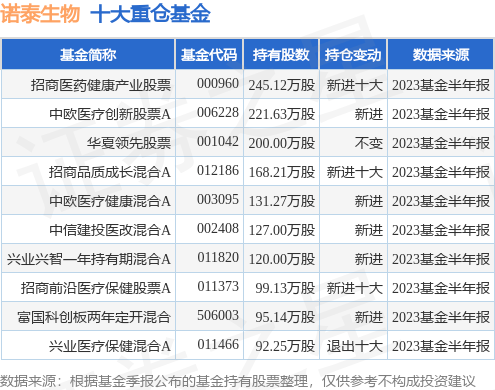Click the 127.00万股 holding value
The width and height of the screenshot is (495, 390).
tap(282, 230)
